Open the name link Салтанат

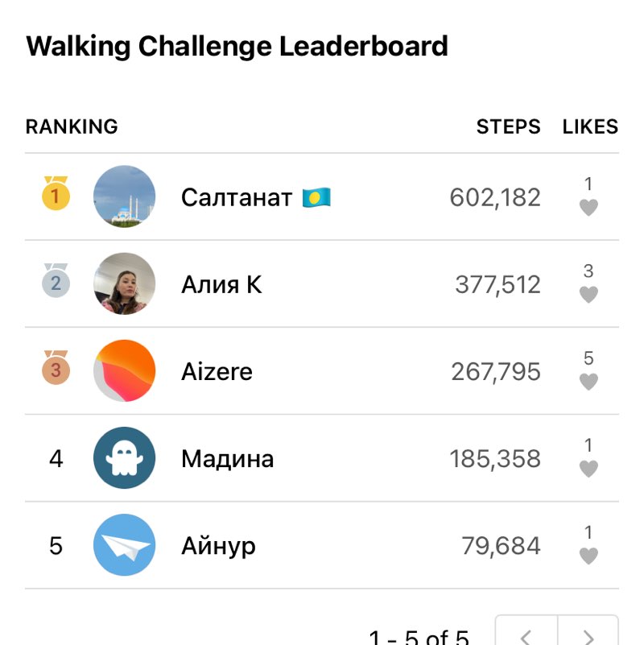(x=237, y=197)
